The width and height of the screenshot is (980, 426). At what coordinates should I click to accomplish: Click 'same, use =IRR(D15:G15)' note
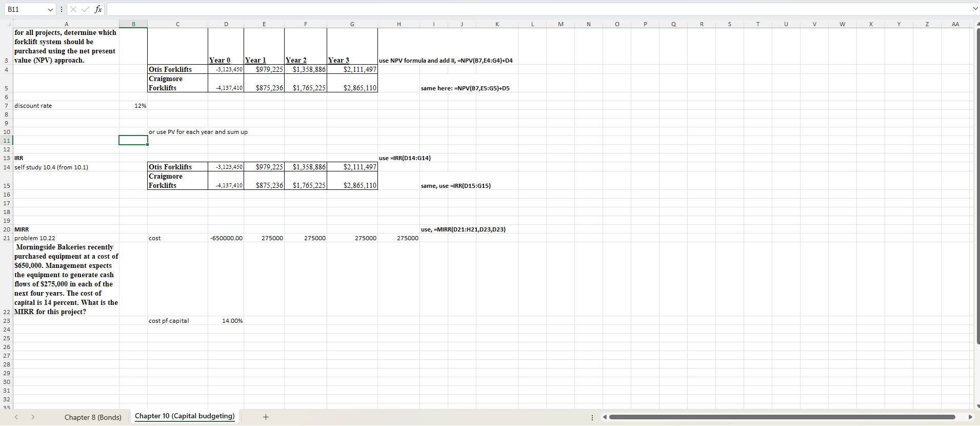(x=455, y=186)
